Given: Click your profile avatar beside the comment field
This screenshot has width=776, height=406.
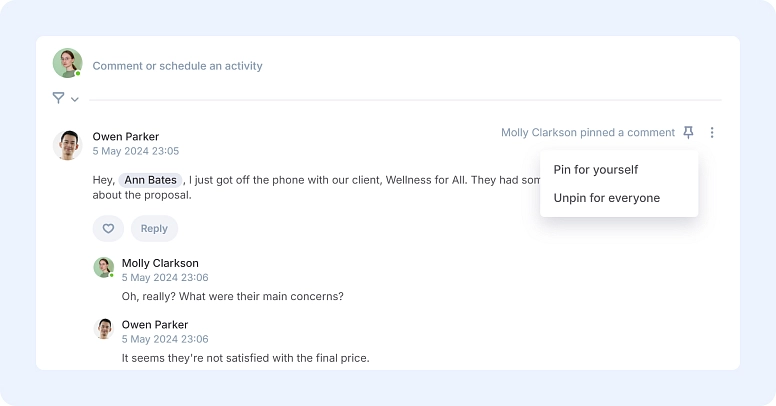Looking at the screenshot, I should click(67, 63).
